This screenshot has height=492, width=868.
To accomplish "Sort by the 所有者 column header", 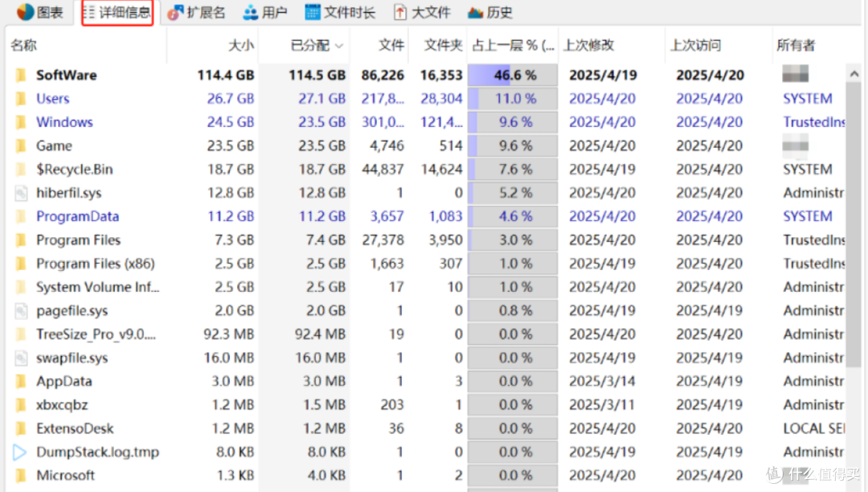I will pos(796,45).
